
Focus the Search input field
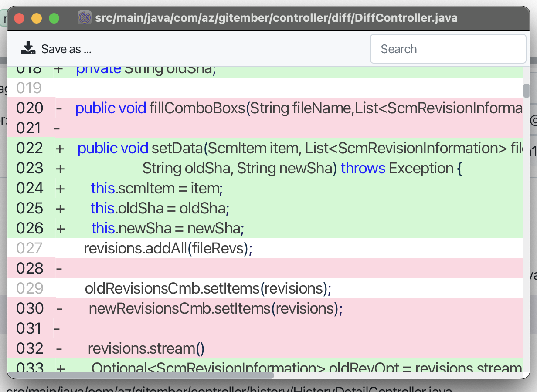(448, 49)
